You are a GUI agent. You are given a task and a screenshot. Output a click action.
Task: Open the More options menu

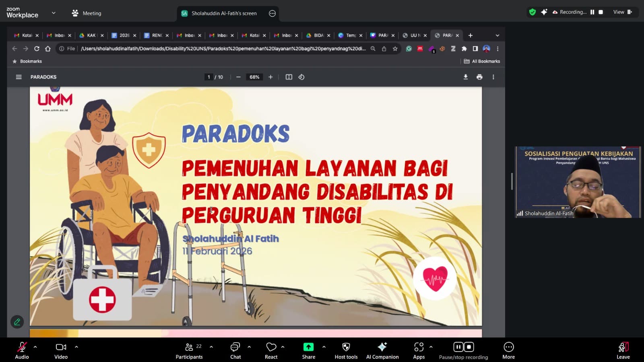pyautogui.click(x=508, y=350)
